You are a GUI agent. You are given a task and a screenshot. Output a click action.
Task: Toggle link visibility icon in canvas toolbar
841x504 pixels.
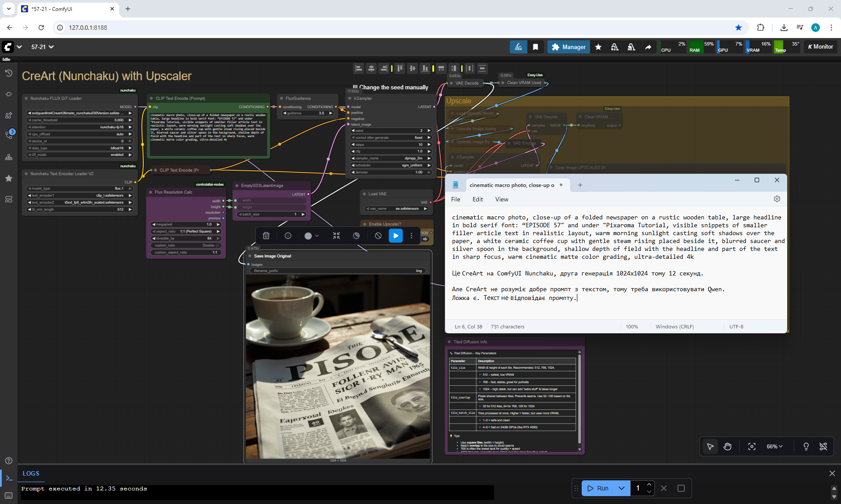(x=823, y=446)
